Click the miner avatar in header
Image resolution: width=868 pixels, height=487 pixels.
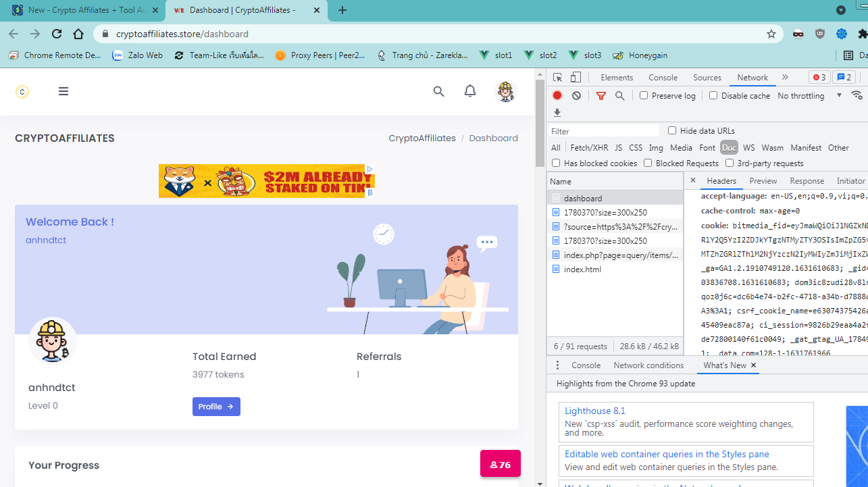pos(505,91)
